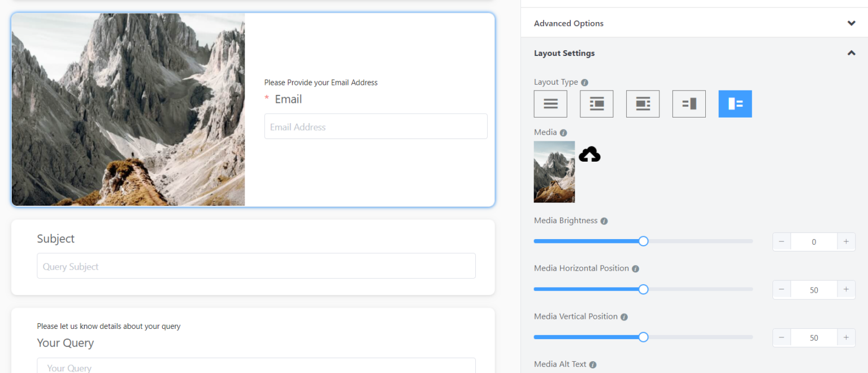This screenshot has height=373, width=868.
Task: Decrease Media Horizontal Position with the minus button
Action: 782,289
